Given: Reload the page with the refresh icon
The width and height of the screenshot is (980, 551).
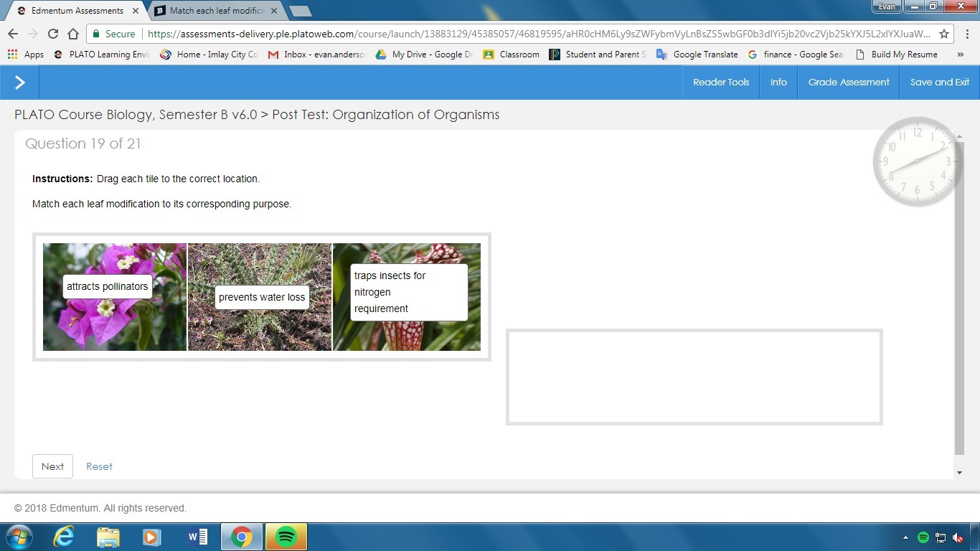Looking at the screenshot, I should 52,34.
